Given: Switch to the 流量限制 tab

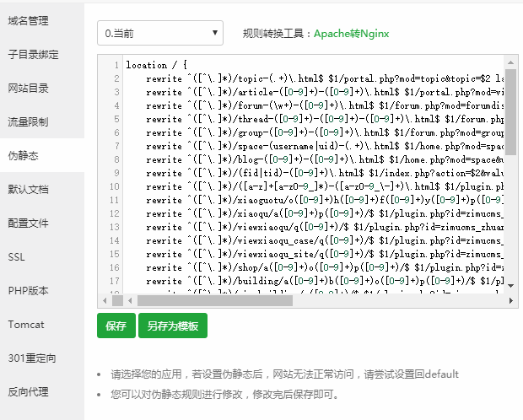Looking at the screenshot, I should coord(42,121).
